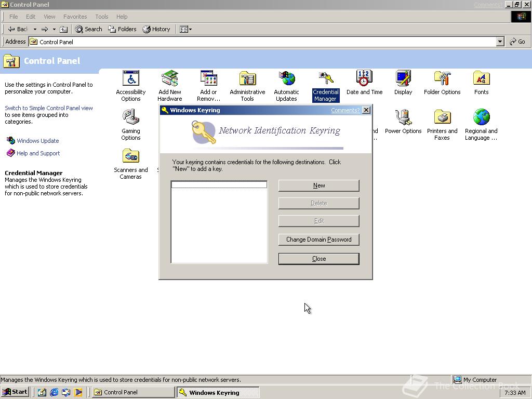The height and width of the screenshot is (399, 532).
Task: Click inside the credentials list box
Action: tap(219, 222)
